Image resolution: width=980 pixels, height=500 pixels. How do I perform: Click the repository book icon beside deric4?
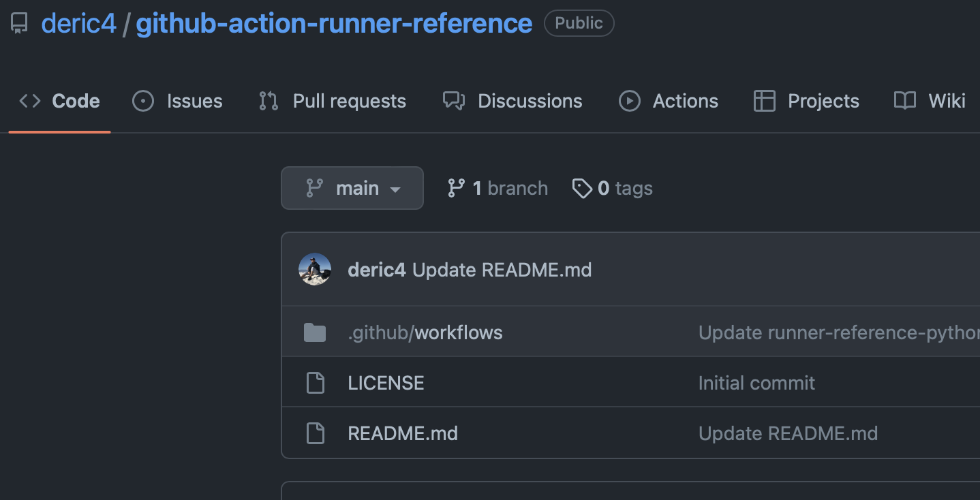click(x=19, y=24)
